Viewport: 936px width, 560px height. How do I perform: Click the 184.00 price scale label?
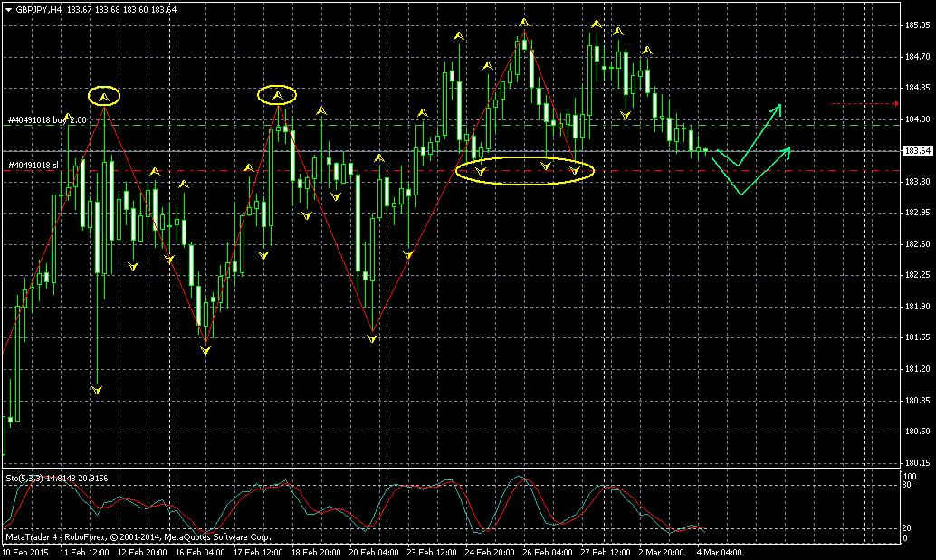click(918, 119)
